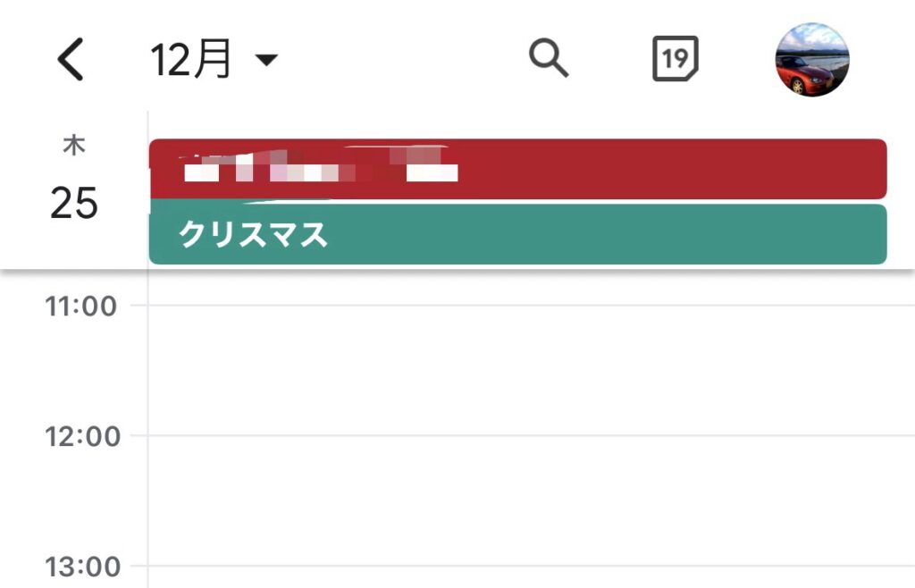
Task: Open the search magnifier icon
Action: click(x=549, y=58)
